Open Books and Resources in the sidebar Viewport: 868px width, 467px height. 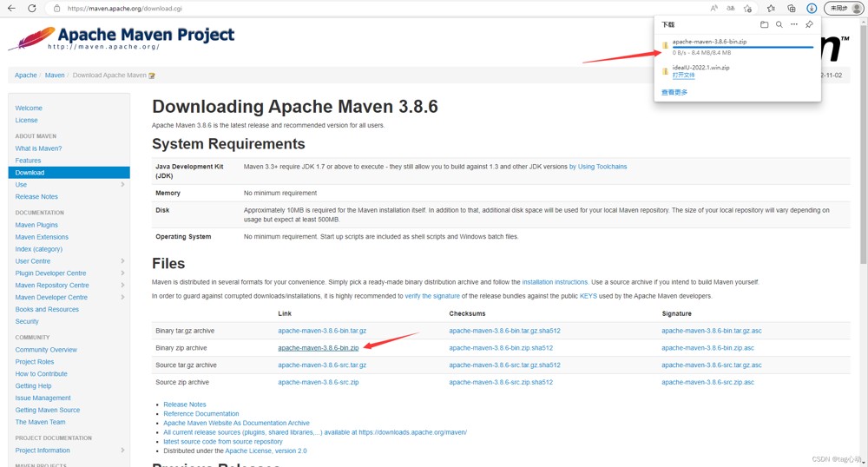(x=47, y=309)
